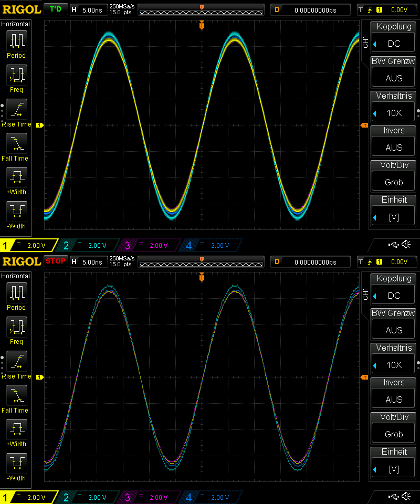Click trigger level 0.00V readout in bottom screen
420x504 pixels.
(x=399, y=262)
